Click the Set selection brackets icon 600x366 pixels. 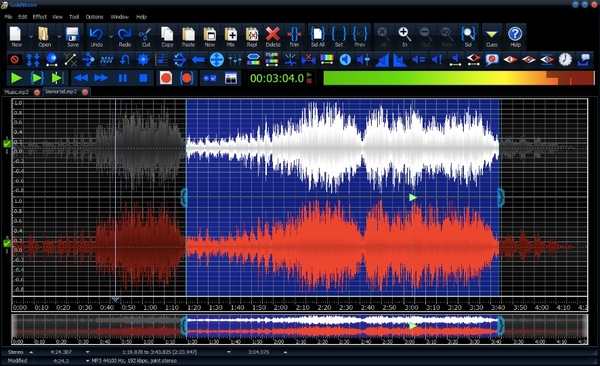pyautogui.click(x=339, y=34)
